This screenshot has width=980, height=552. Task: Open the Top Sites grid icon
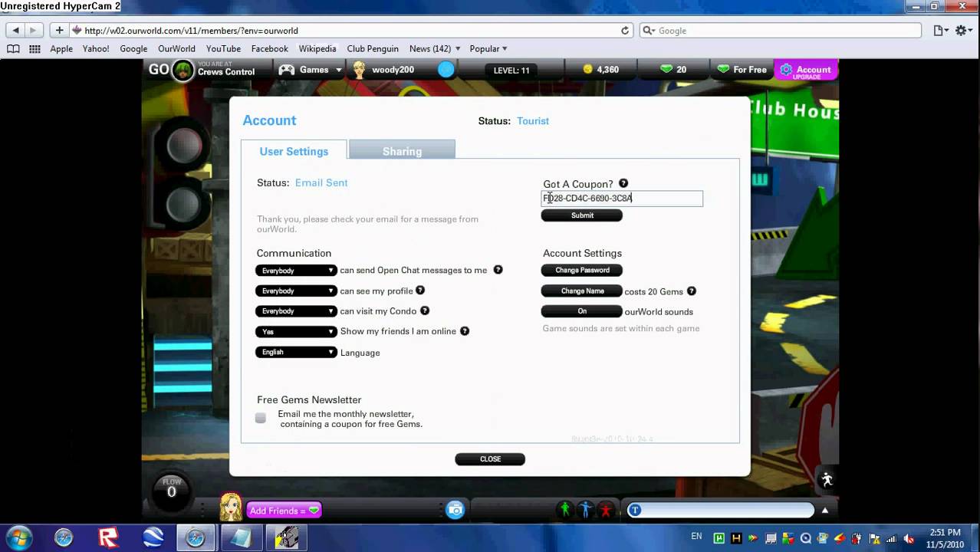[x=35, y=49]
